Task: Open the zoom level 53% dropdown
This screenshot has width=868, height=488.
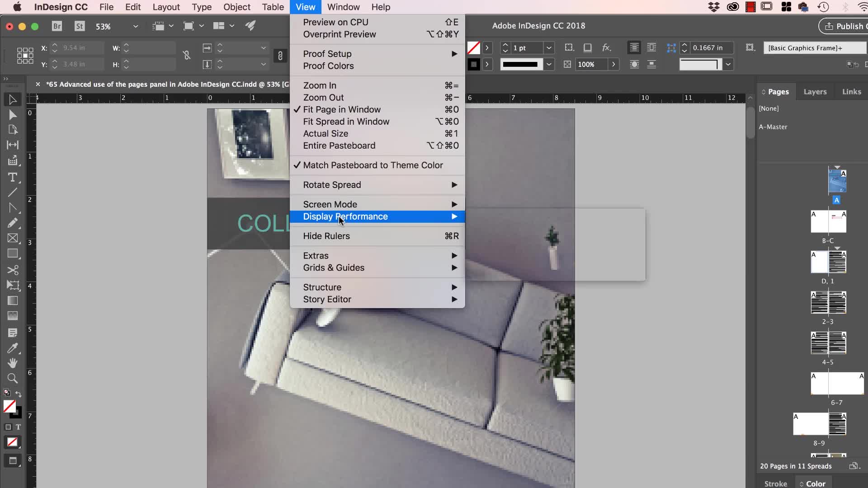Action: 135,26
